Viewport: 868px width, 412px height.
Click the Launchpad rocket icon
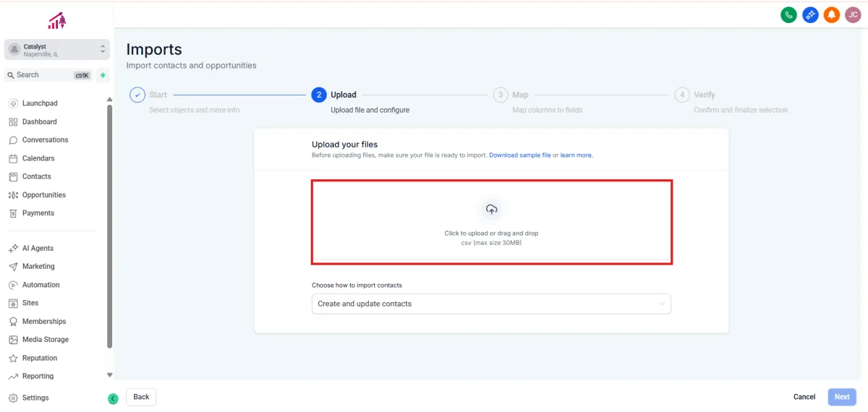(13, 103)
